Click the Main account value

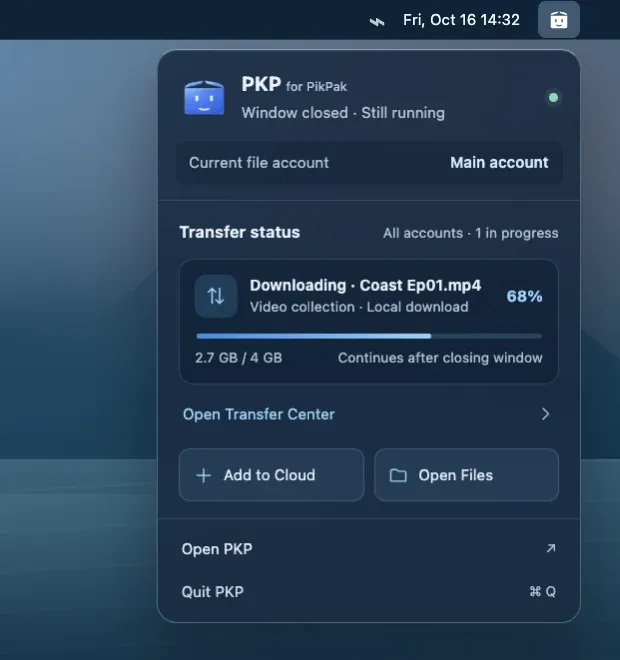[x=499, y=162]
